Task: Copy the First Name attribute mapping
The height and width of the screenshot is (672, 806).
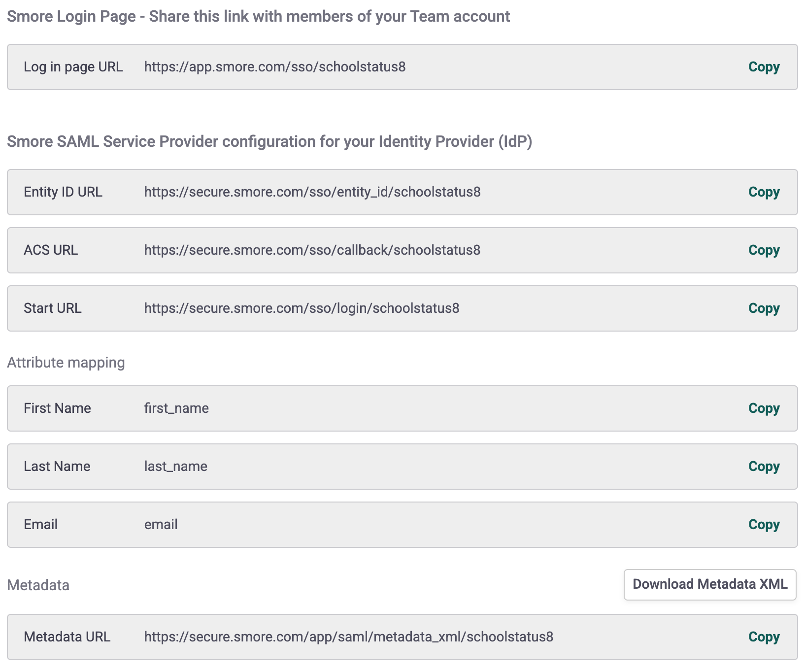Action: click(x=764, y=408)
